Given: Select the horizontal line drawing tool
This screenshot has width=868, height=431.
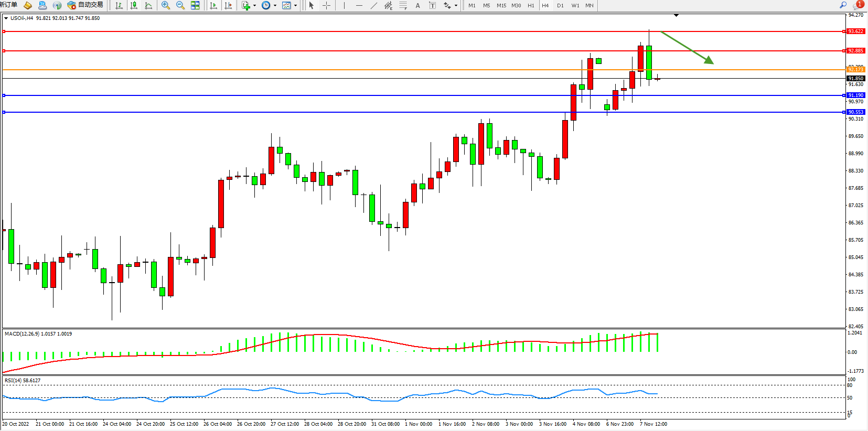Looking at the screenshot, I should 359,5.
